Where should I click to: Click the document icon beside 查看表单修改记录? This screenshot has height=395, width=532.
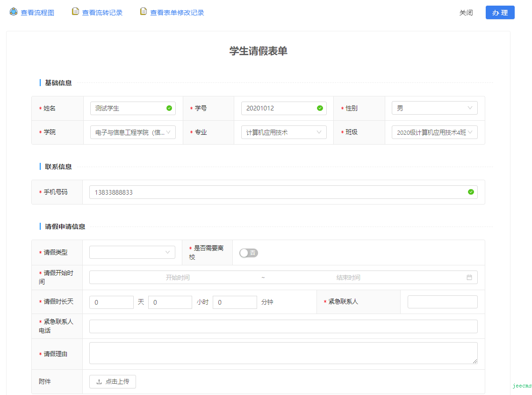[144, 12]
